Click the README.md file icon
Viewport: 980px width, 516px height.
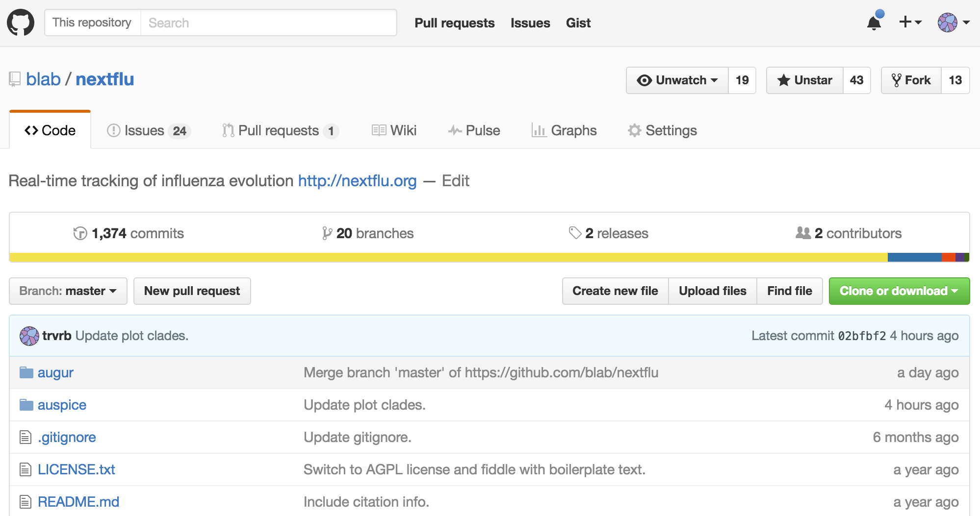pos(26,502)
